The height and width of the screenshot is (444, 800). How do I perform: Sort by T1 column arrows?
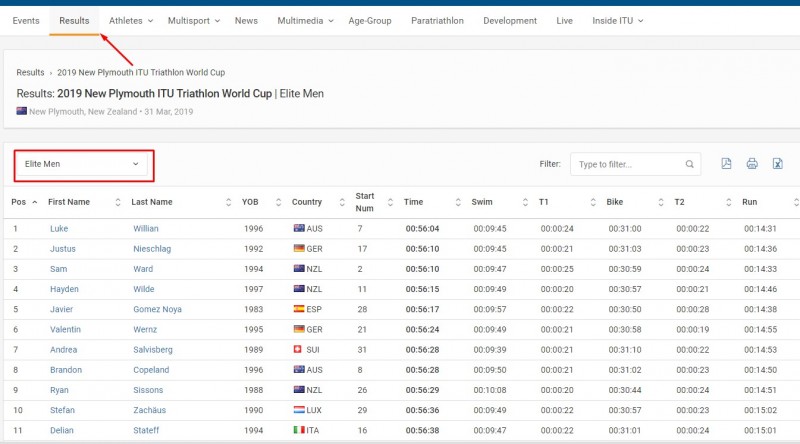click(593, 202)
